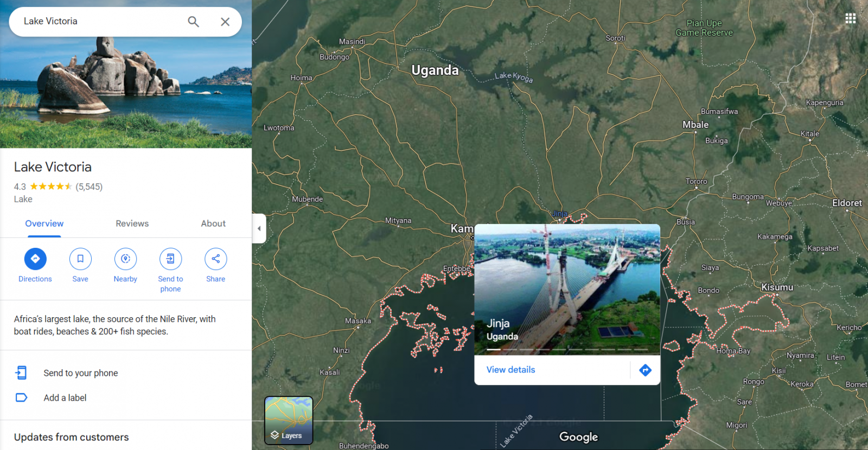
Task: Share Lake Victoria location
Action: pyautogui.click(x=215, y=259)
